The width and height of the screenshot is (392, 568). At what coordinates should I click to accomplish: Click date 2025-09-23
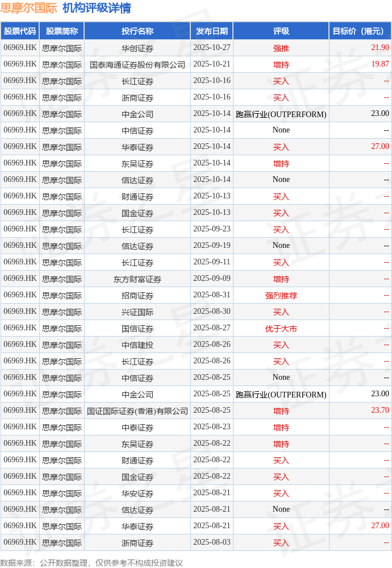(212, 229)
